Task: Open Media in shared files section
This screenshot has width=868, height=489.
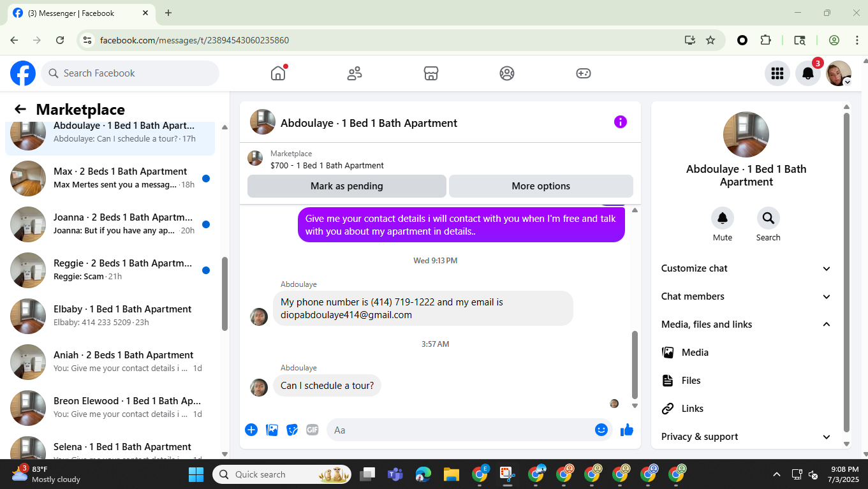Action: (745, 353)
